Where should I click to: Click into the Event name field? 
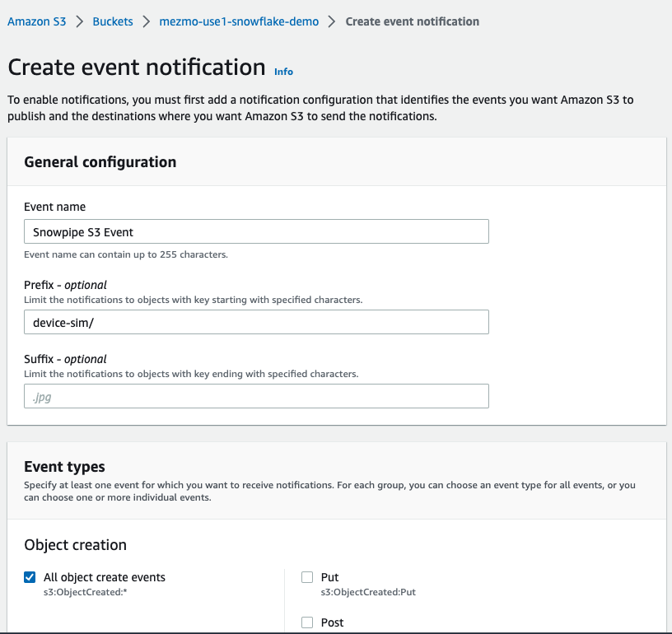point(256,231)
